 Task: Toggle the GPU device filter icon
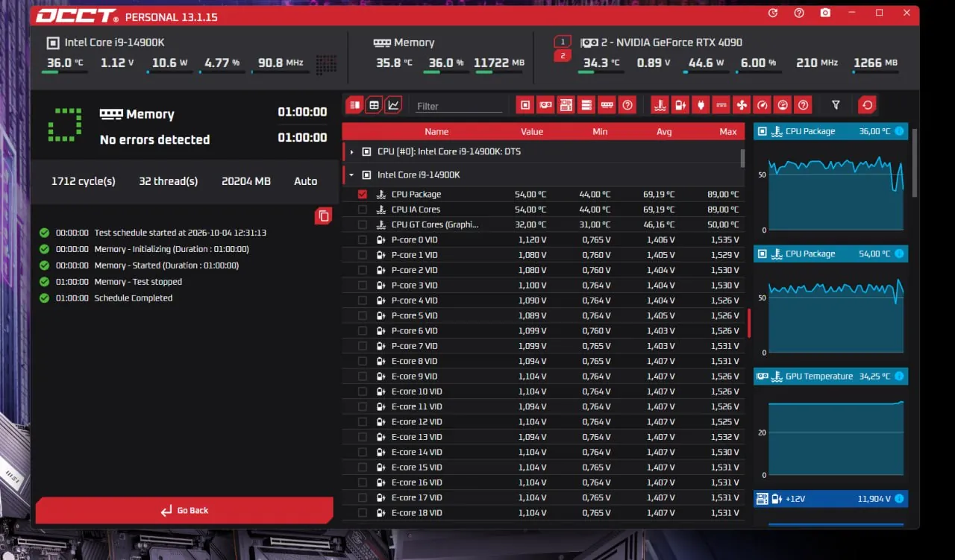tap(546, 105)
